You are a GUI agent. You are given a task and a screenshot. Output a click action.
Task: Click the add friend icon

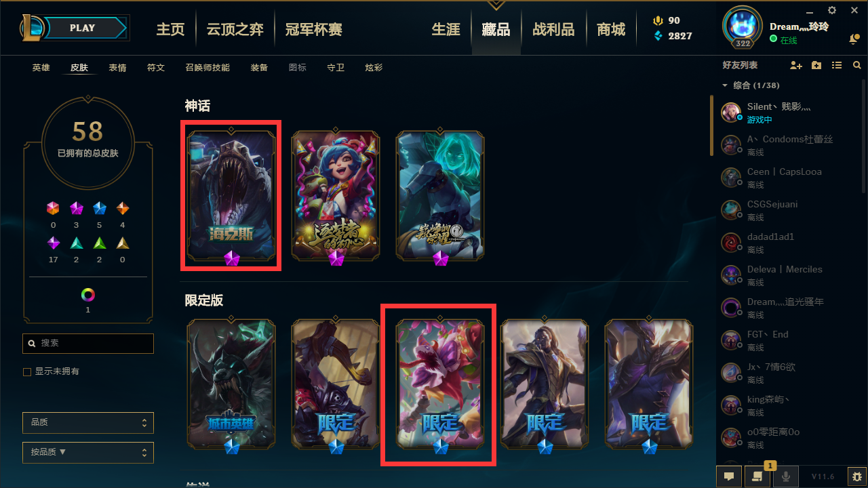coord(796,66)
